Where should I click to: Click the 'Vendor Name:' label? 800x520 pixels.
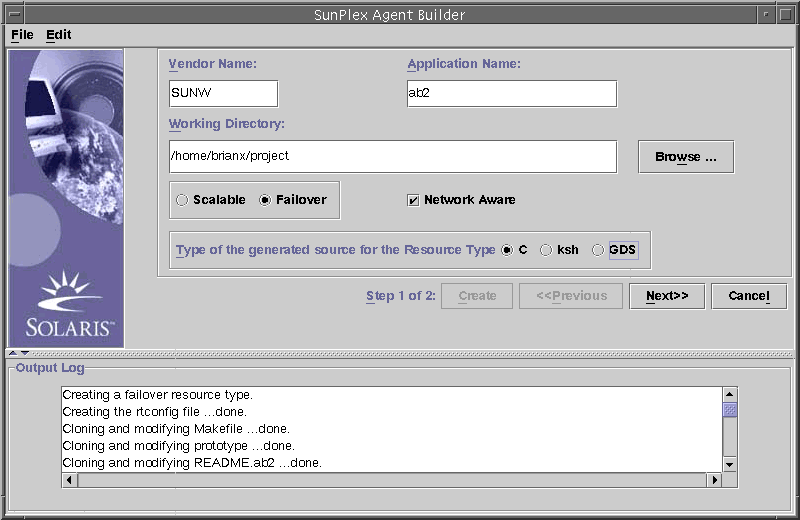coord(213,64)
